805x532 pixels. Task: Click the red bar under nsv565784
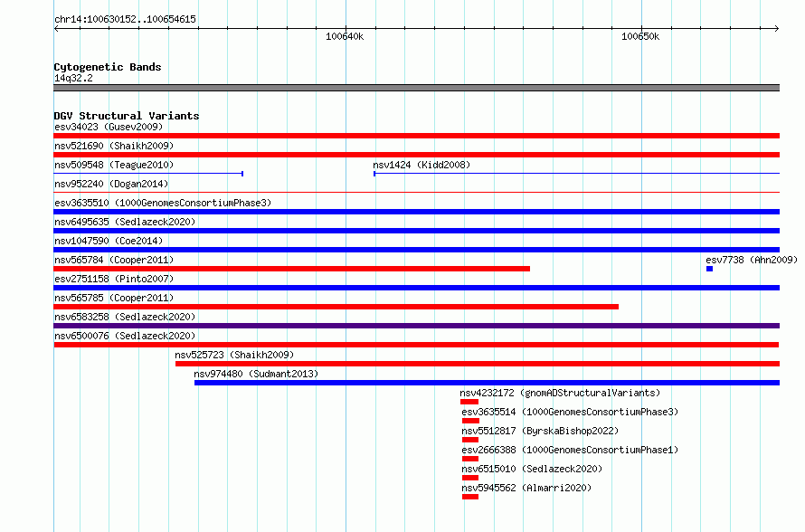click(x=291, y=269)
